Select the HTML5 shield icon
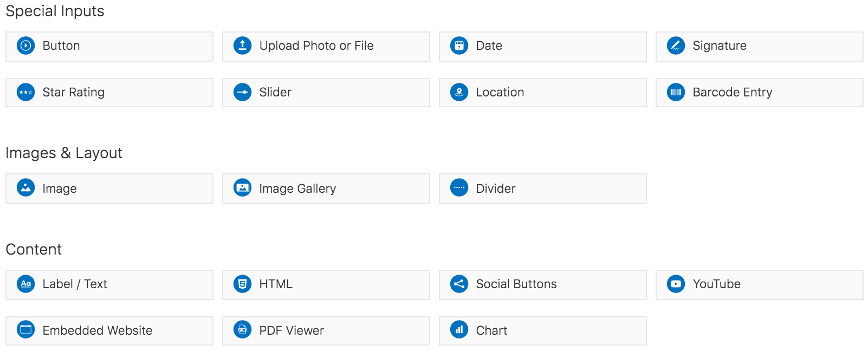The width and height of the screenshot is (868, 351). click(x=242, y=284)
